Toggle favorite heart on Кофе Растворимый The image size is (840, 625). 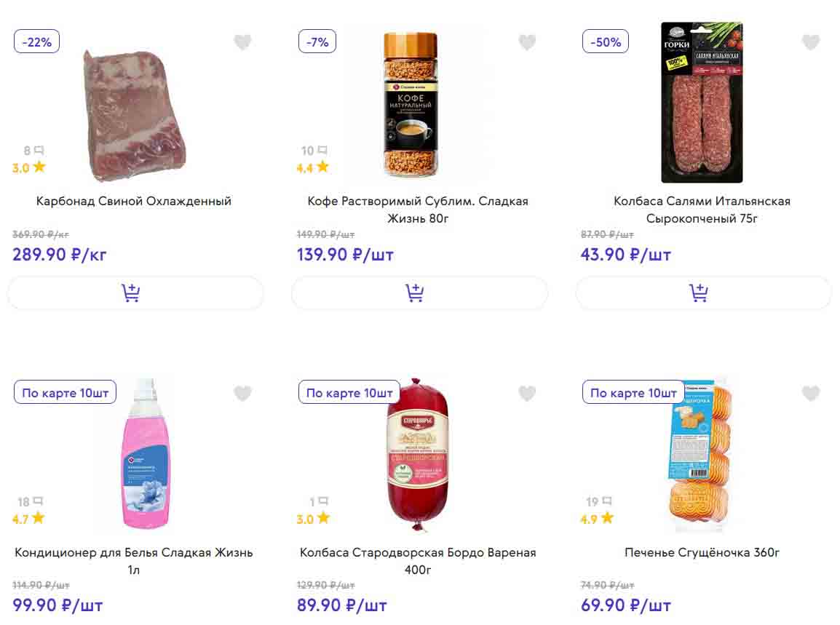coord(527,42)
